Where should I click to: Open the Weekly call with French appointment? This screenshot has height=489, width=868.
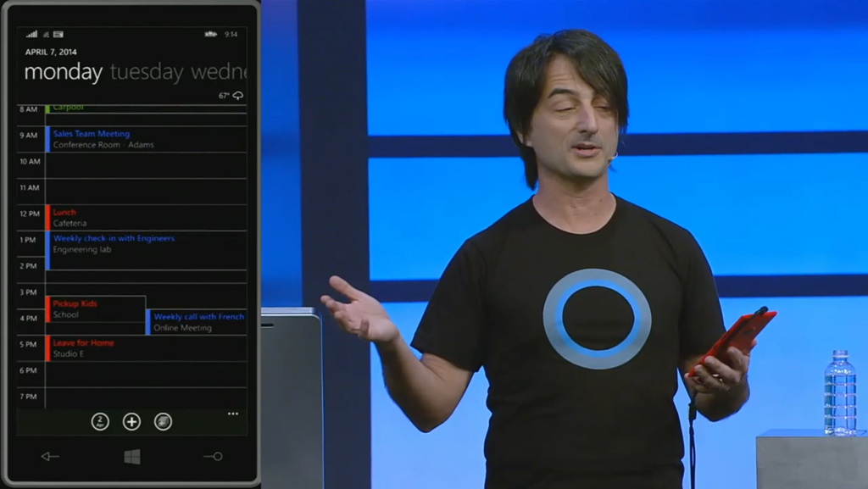[197, 322]
